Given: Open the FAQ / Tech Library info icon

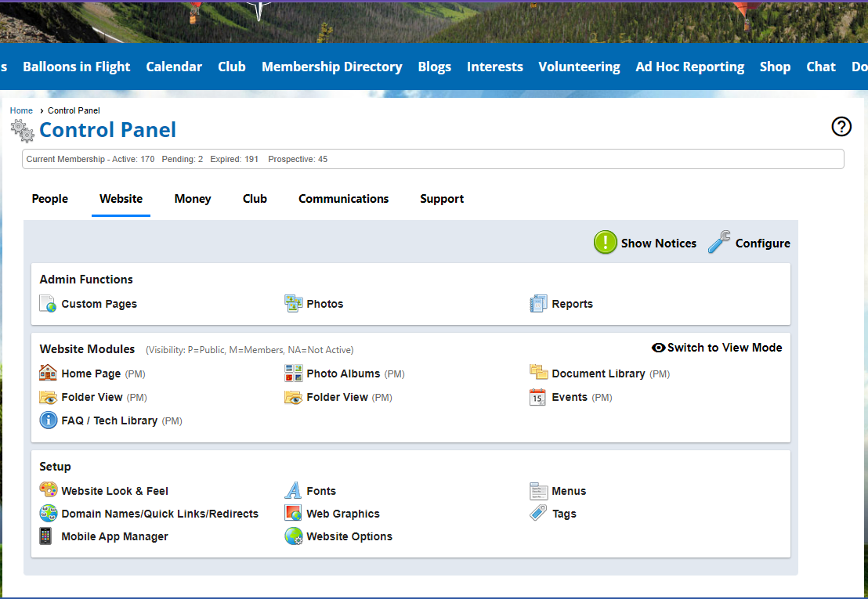Looking at the screenshot, I should pyautogui.click(x=48, y=420).
